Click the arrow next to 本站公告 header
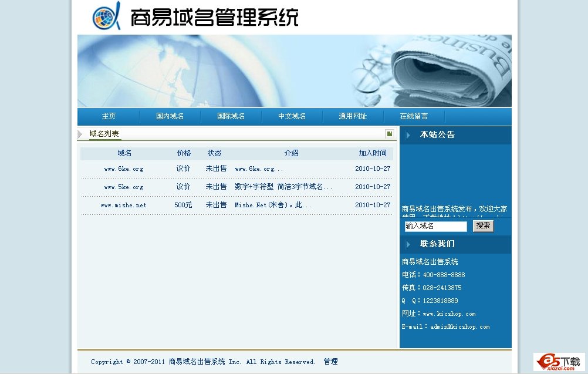The width and height of the screenshot is (588, 374). tap(408, 134)
